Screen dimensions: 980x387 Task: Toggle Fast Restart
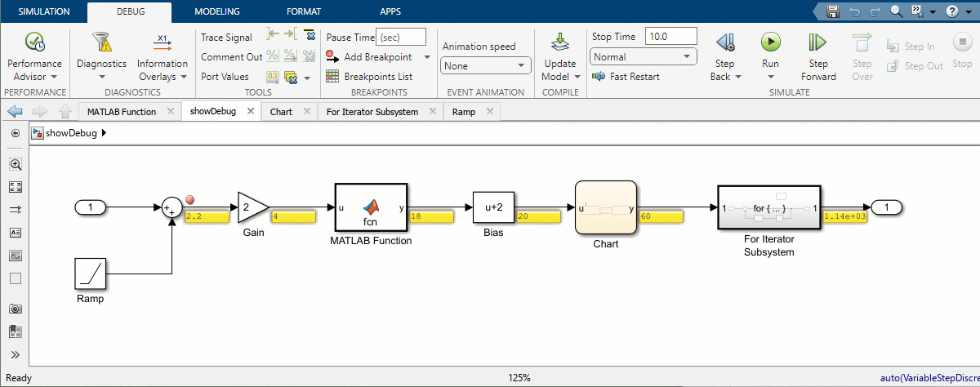626,77
